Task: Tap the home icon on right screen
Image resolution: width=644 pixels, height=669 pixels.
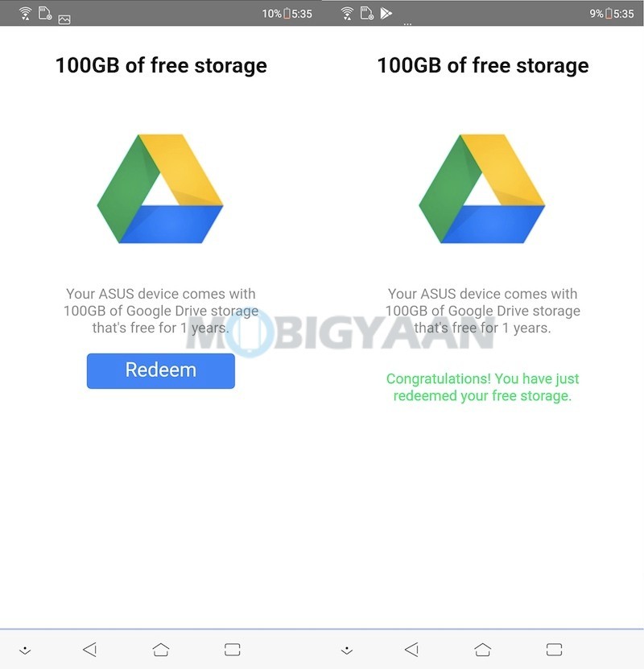Action: 483,650
